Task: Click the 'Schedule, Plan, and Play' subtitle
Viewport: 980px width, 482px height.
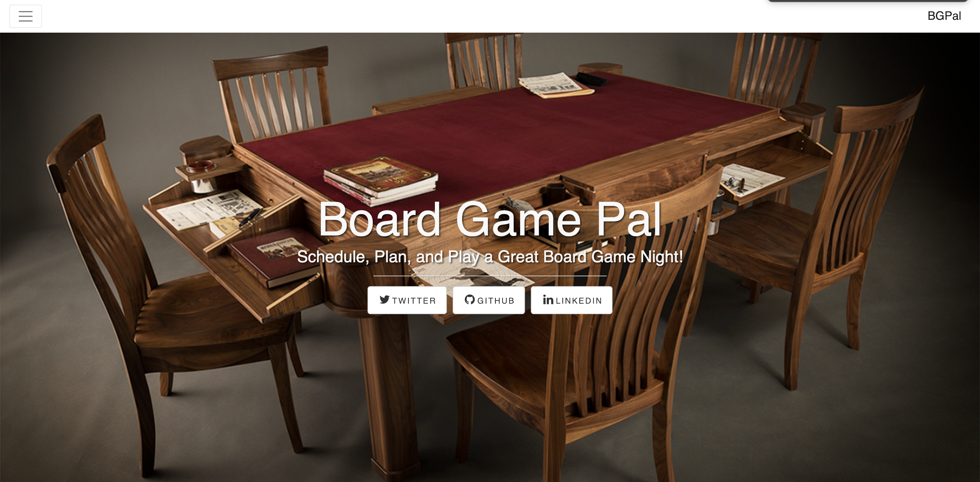Action: (x=490, y=257)
